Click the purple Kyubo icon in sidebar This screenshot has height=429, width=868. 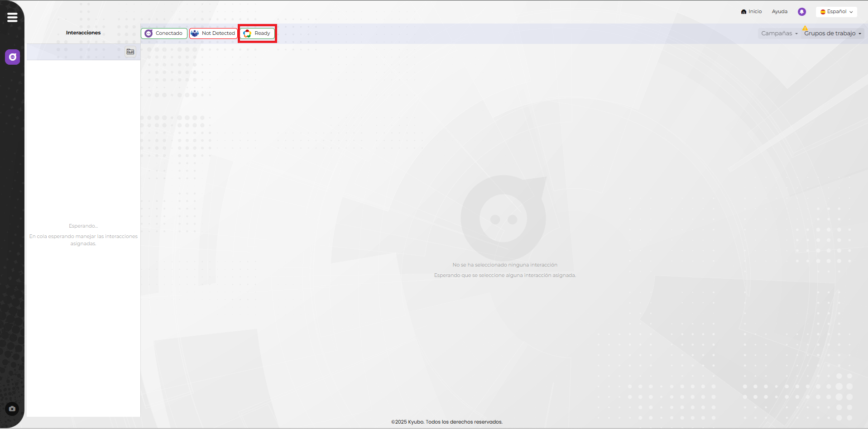[x=13, y=57]
